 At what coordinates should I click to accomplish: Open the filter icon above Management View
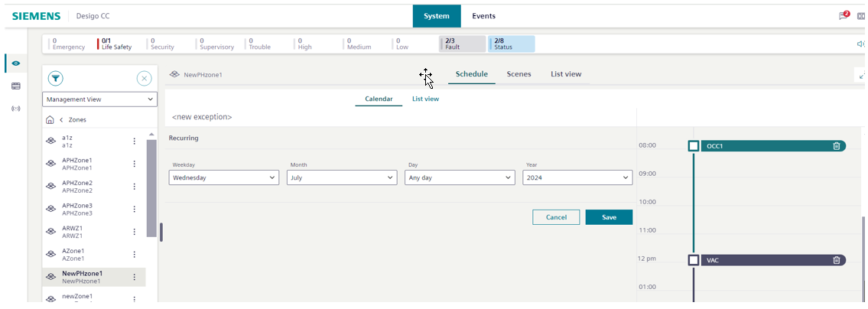56,78
